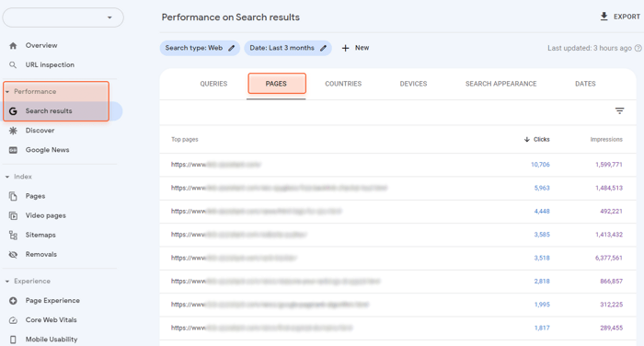644x346 pixels.
Task: Open Overview in sidebar
Action: point(41,46)
